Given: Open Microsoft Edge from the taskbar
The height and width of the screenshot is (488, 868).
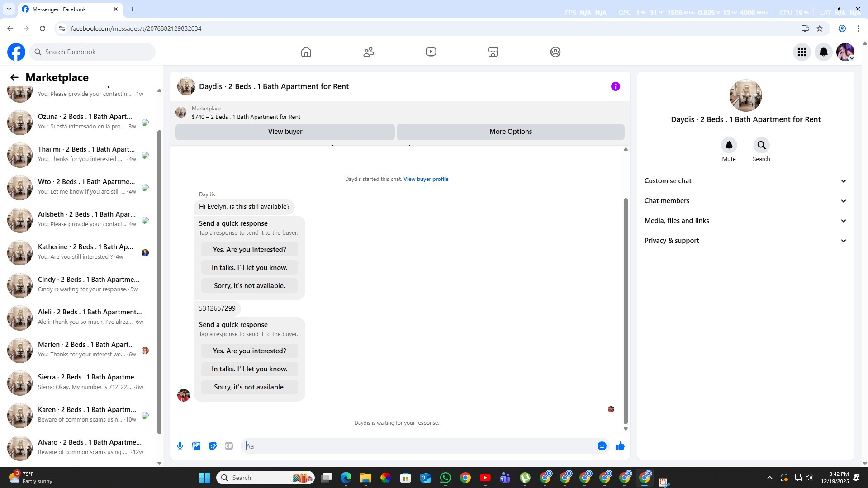Looking at the screenshot, I should pos(346,478).
